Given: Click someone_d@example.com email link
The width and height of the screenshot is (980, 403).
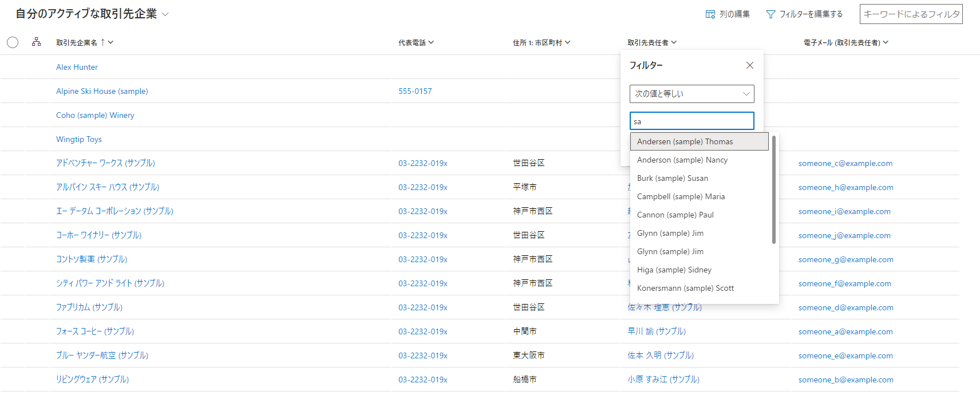Looking at the screenshot, I should click(846, 307).
